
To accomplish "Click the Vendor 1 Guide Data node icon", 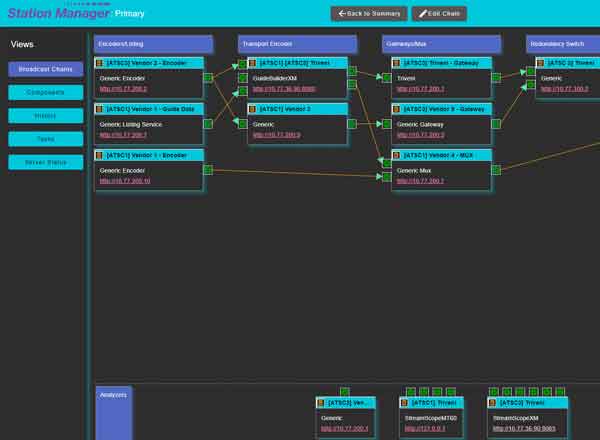I will [x=99, y=109].
